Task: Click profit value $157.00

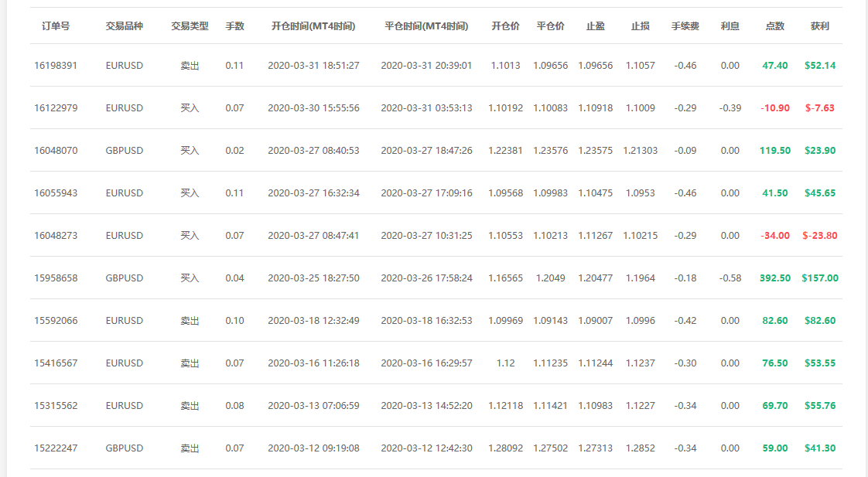Action: pyautogui.click(x=820, y=278)
